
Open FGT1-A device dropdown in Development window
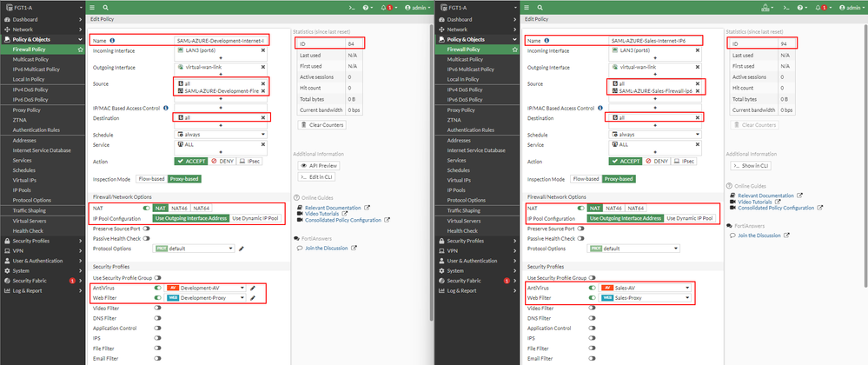[x=43, y=8]
